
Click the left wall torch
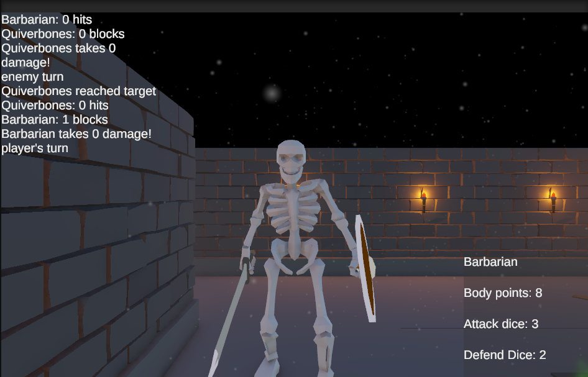[x=423, y=201]
